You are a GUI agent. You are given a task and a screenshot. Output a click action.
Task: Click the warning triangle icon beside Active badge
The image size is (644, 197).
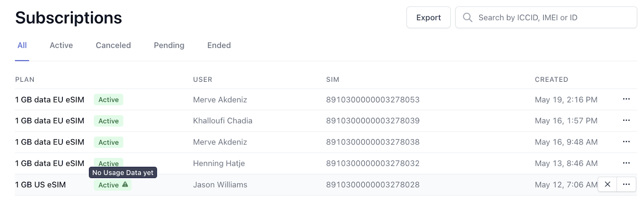[x=125, y=185]
